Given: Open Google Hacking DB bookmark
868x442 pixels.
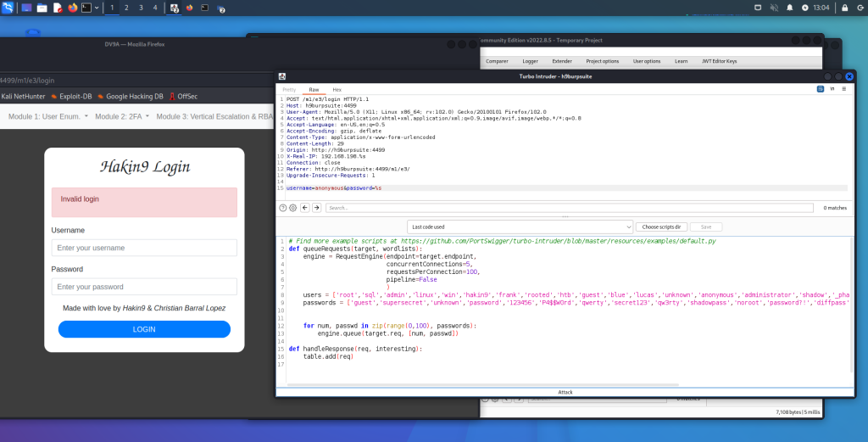Looking at the screenshot, I should point(130,97).
